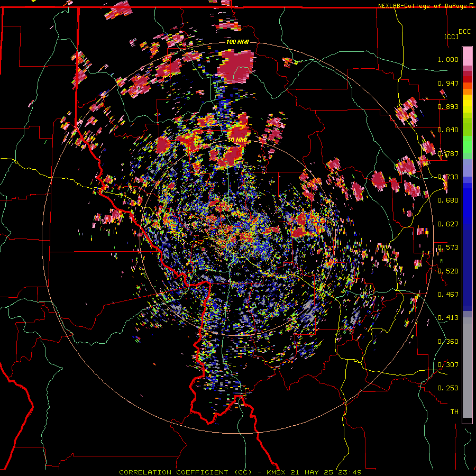The width and height of the screenshot is (476, 476).
Task: Select the 0.840 color scale value
Action: tap(448, 130)
